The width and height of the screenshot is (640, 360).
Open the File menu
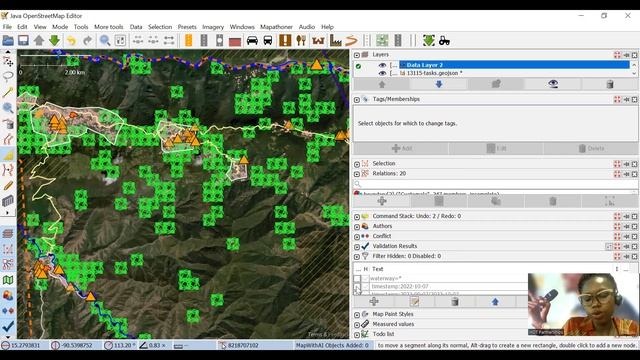(7, 27)
